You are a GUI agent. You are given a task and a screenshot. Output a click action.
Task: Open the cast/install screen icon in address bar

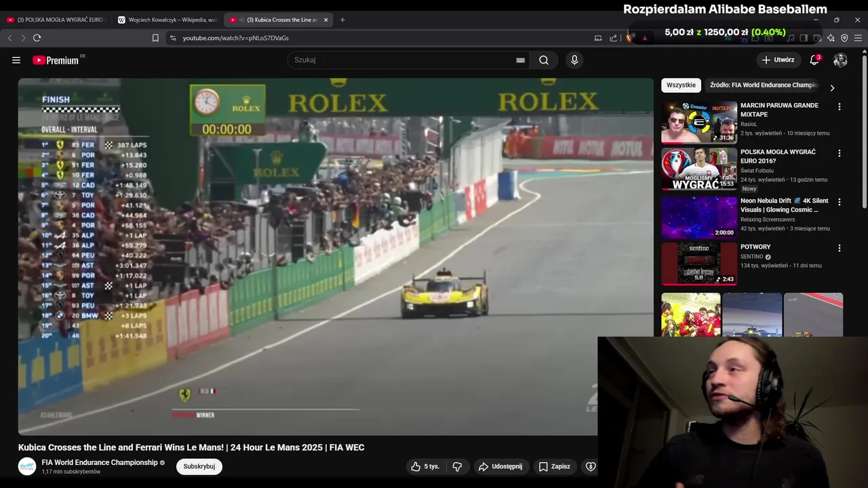pyautogui.click(x=598, y=38)
